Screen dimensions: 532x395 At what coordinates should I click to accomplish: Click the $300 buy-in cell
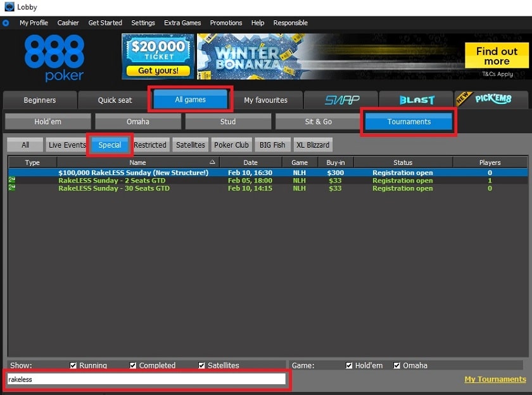tap(335, 172)
